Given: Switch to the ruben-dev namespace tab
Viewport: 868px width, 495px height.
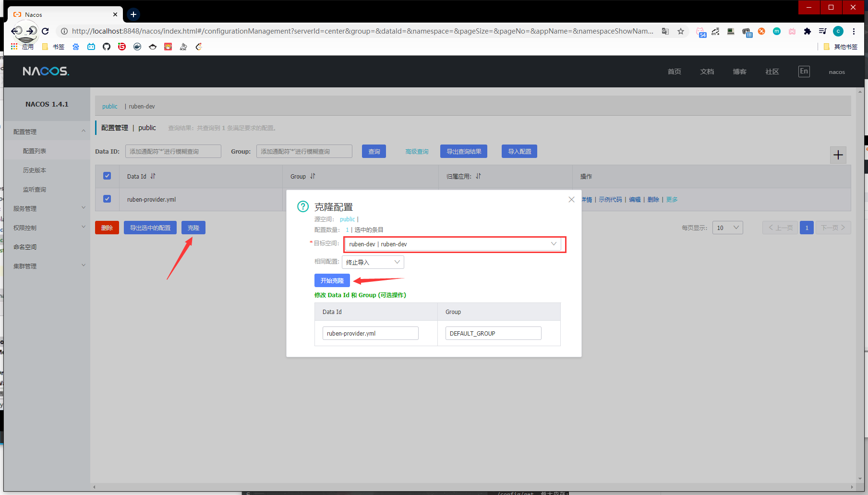Looking at the screenshot, I should (x=142, y=107).
